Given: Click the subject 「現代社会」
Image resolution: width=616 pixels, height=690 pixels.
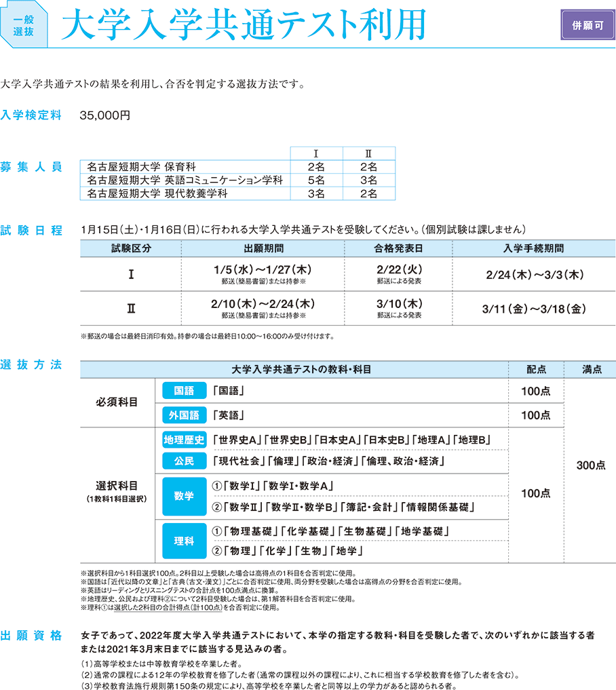Looking at the screenshot, I should (x=239, y=461).
